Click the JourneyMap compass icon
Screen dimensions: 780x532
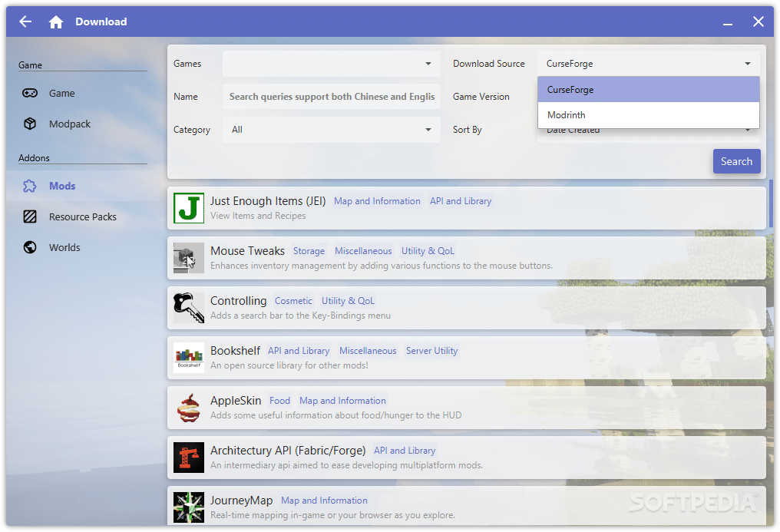[x=189, y=507]
